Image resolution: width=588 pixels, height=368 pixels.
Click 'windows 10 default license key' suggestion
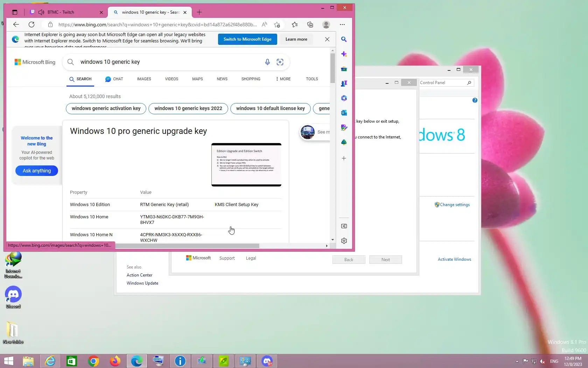[x=270, y=109]
